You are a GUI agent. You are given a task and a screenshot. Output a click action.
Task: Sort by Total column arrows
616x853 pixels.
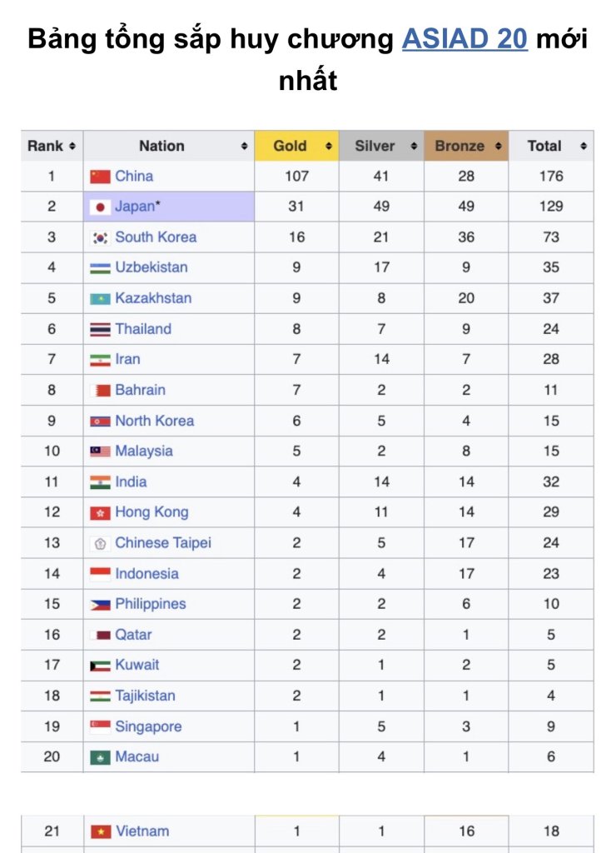[x=584, y=146]
